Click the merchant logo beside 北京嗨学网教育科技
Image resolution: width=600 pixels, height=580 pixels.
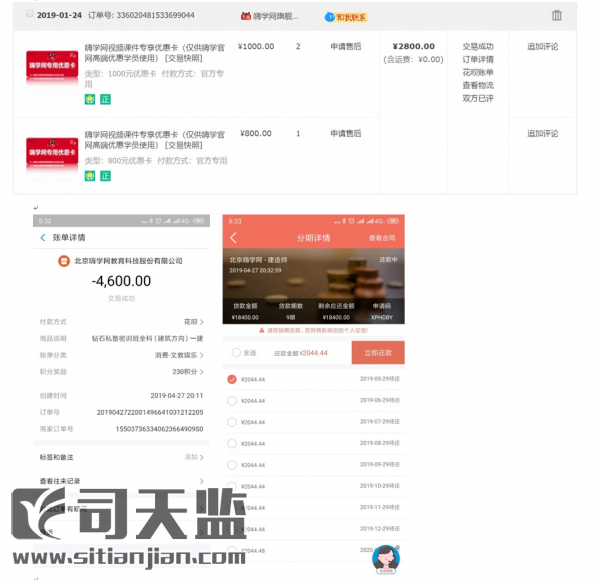click(64, 261)
